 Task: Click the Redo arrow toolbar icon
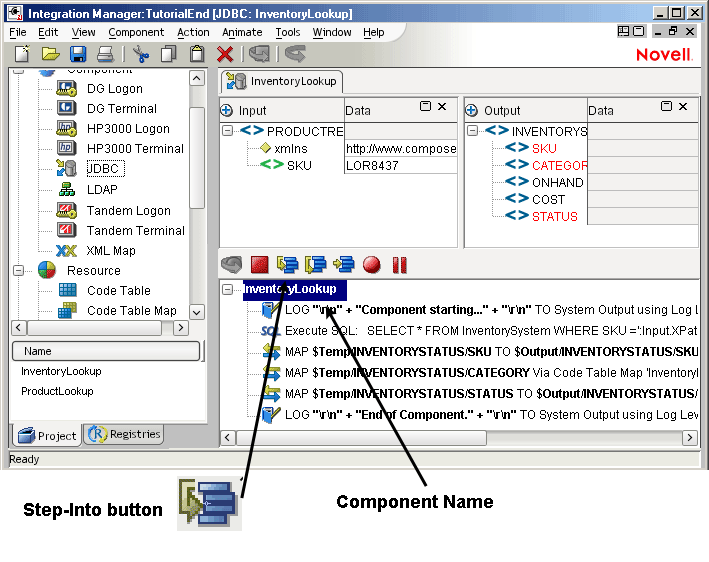point(295,54)
